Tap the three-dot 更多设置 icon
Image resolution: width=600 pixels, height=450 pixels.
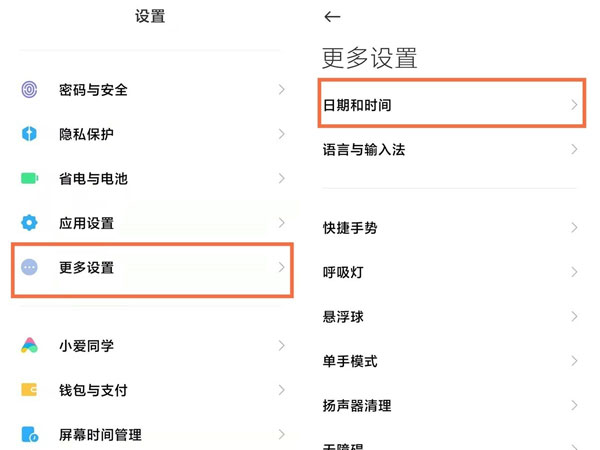29,268
